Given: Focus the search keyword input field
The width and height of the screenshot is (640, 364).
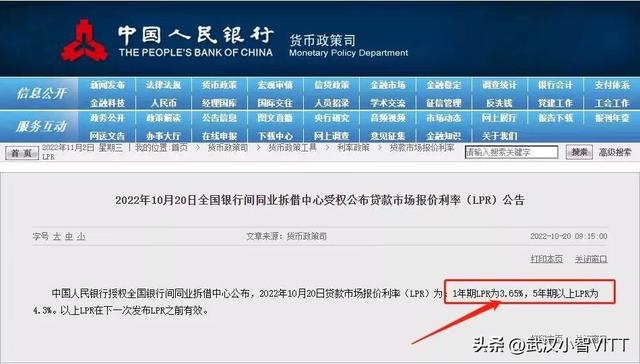Looking at the screenshot, I should tap(511, 152).
